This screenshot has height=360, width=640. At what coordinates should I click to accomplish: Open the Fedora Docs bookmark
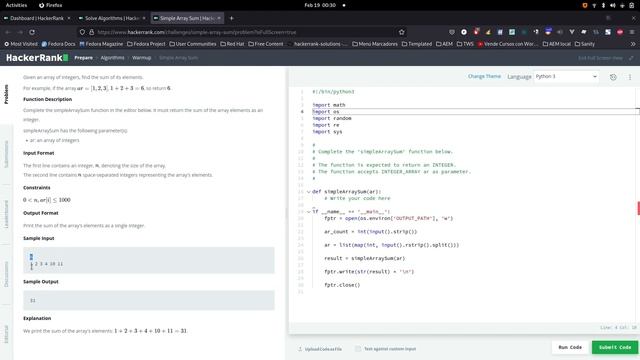pos(58,44)
